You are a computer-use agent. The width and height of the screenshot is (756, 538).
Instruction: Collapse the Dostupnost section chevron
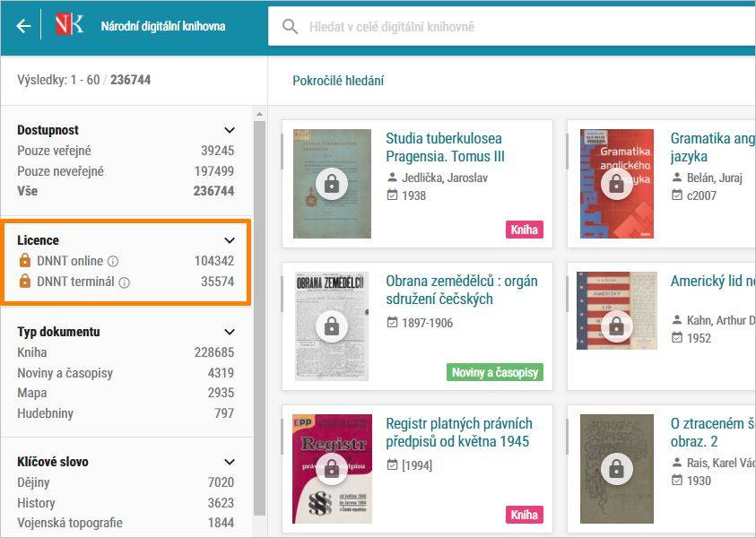(x=230, y=130)
